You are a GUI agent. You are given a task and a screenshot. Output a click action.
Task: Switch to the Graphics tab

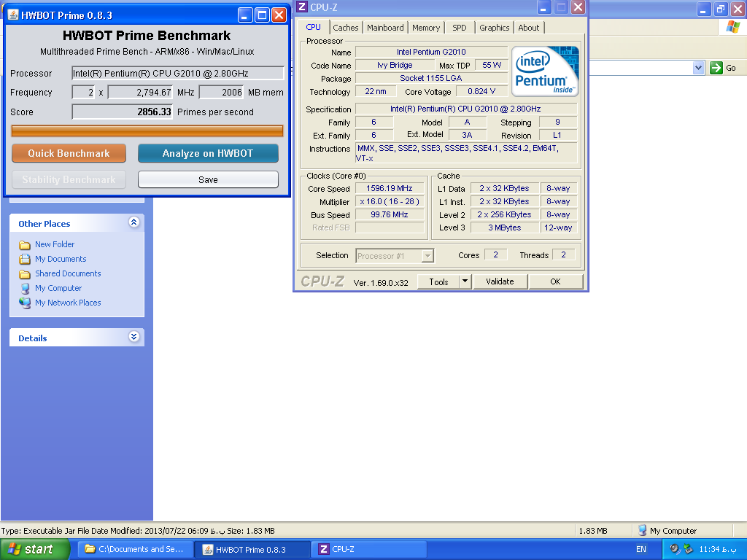click(x=494, y=28)
